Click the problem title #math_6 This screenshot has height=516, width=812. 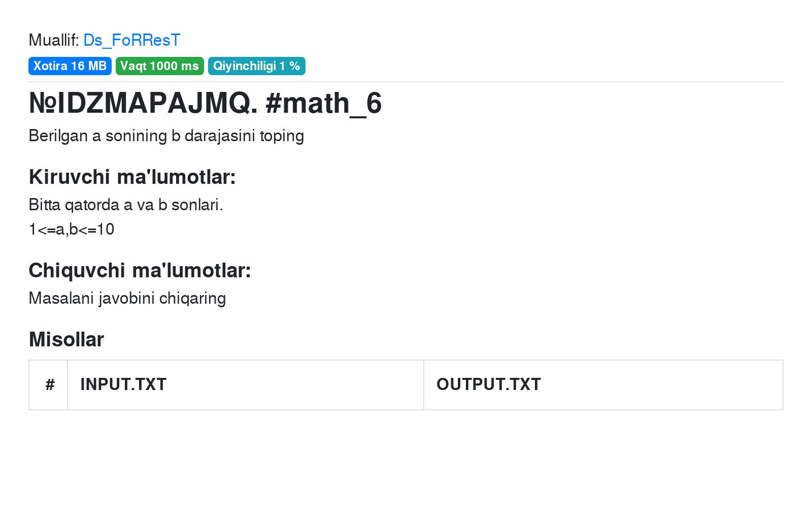(323, 104)
